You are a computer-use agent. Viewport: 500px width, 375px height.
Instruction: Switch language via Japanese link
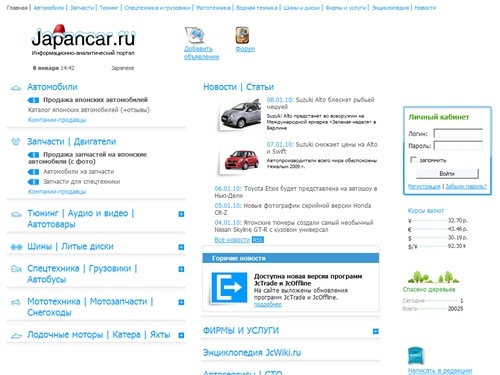[123, 68]
